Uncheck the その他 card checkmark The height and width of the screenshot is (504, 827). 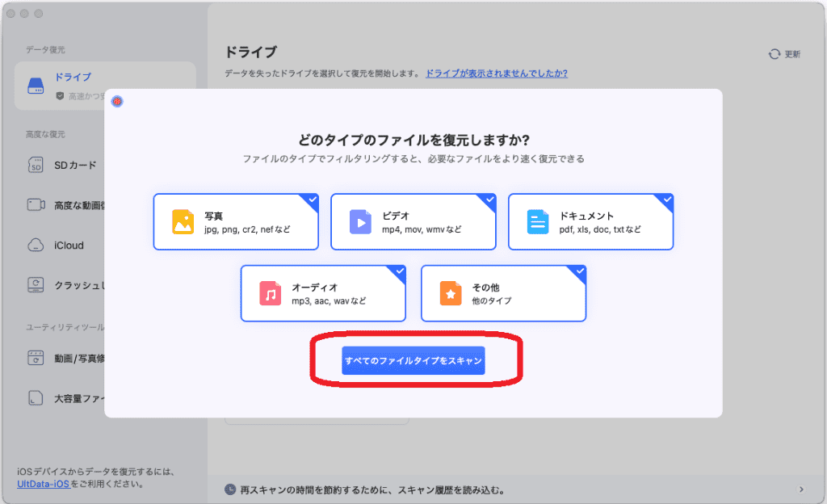click(580, 271)
